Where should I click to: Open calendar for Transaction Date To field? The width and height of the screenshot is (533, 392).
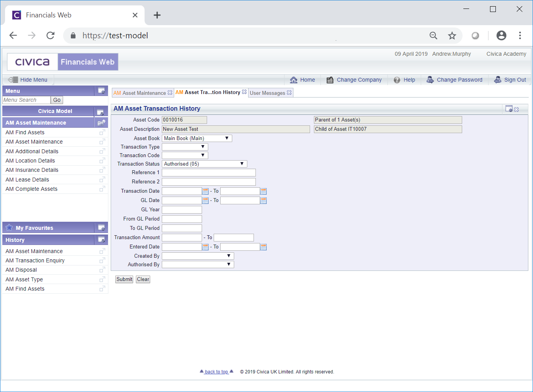coord(264,191)
